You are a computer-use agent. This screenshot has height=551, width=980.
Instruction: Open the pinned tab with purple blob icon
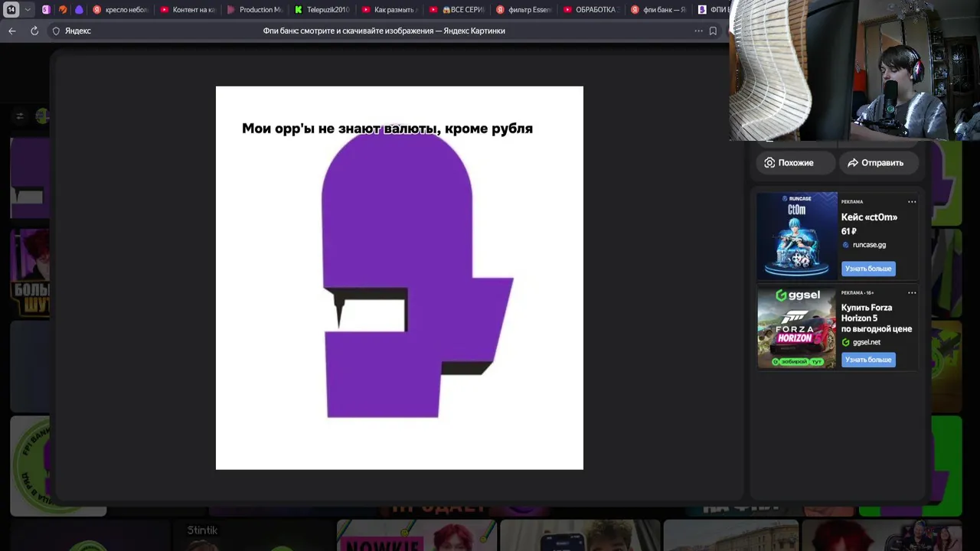click(x=79, y=10)
